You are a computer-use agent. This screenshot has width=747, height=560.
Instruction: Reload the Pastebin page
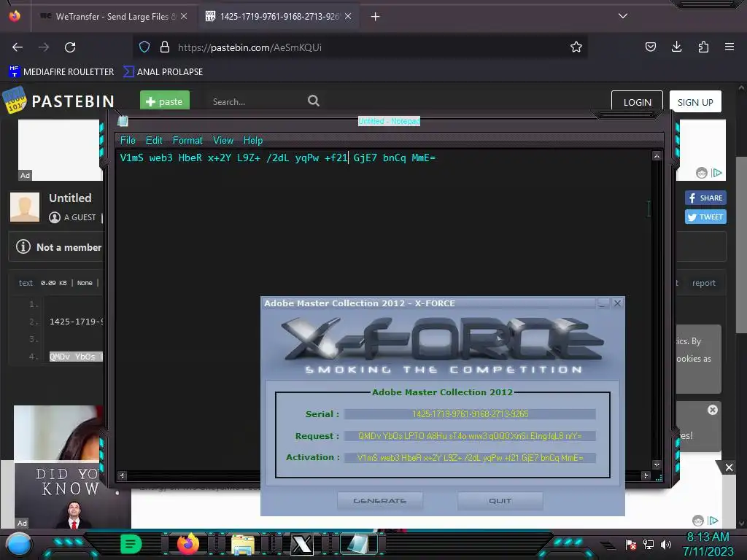click(x=70, y=47)
